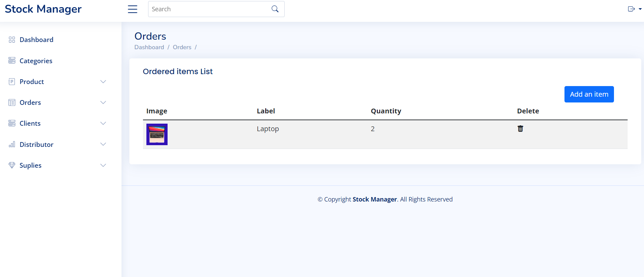Delete the Laptop row via trash icon
The height and width of the screenshot is (277, 644).
pos(520,128)
